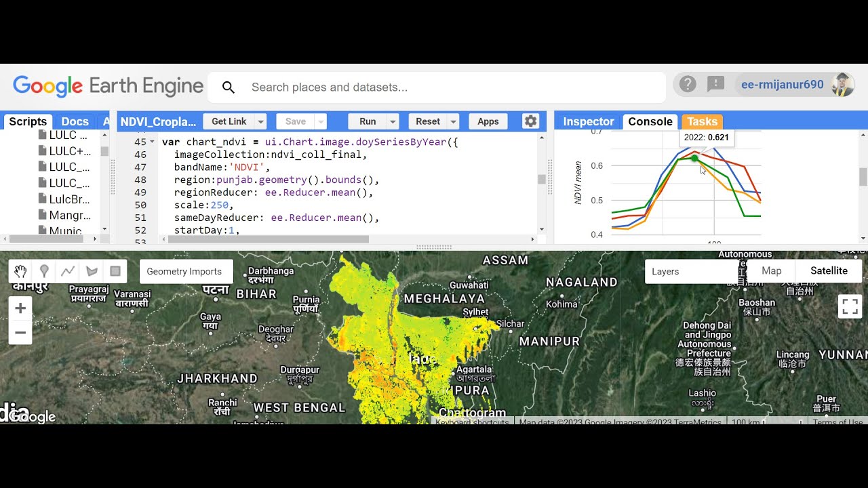This screenshot has width=868, height=488.
Task: Click the code editor vertical scrollbar thumb
Action: click(x=542, y=179)
